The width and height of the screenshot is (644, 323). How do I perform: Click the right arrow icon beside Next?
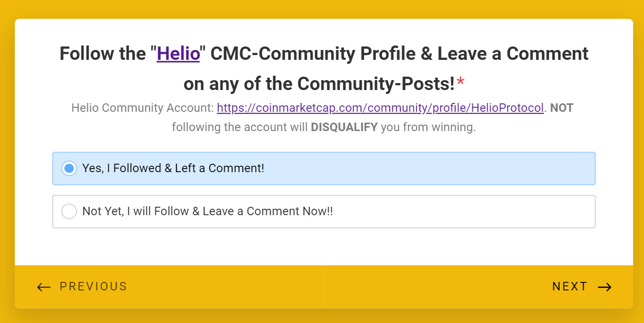(604, 287)
